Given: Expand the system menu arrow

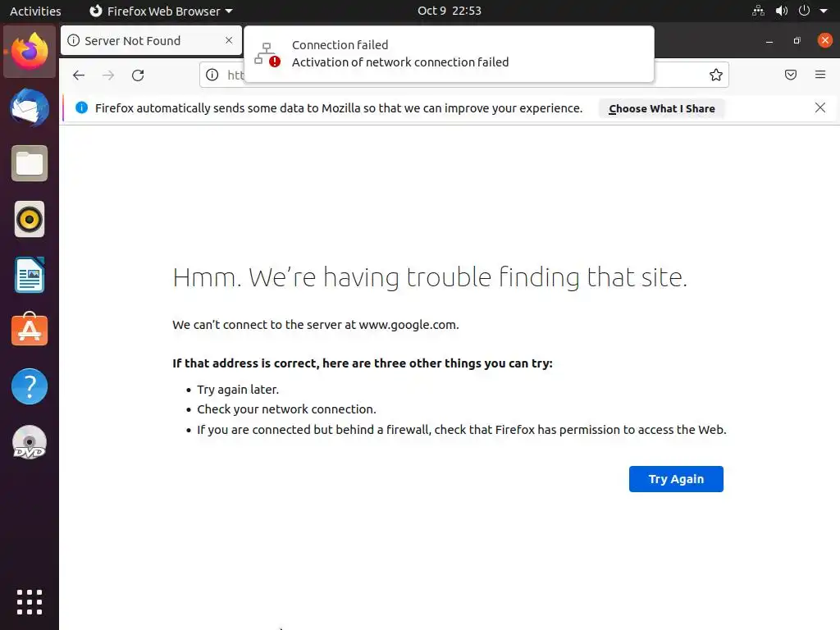Looking at the screenshot, I should click(824, 11).
